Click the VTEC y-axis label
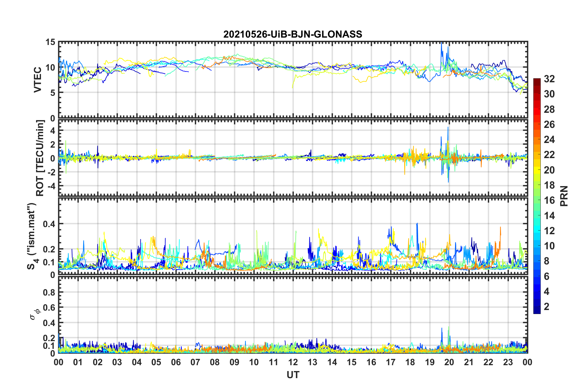This screenshot has height=392, width=586. 38,80
